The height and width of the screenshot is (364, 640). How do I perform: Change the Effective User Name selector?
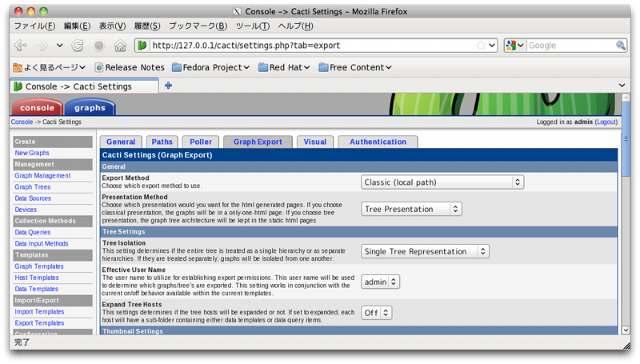point(380,282)
